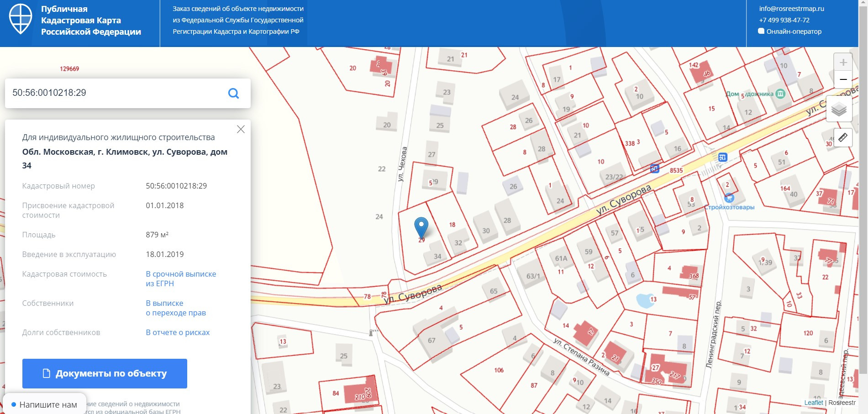This screenshot has height=414, width=868.
Task: Select the cadastral number value 50:56:0010218:29 in the details
Action: point(176,186)
